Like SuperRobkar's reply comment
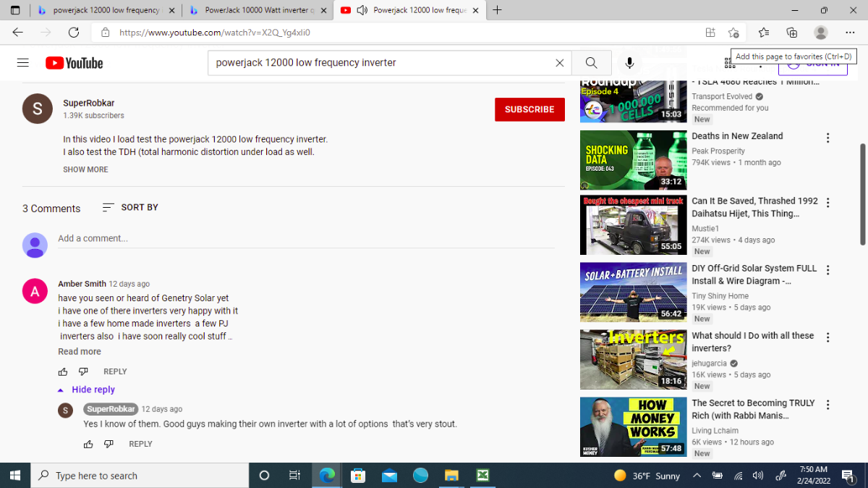The height and width of the screenshot is (488, 868). 88,444
